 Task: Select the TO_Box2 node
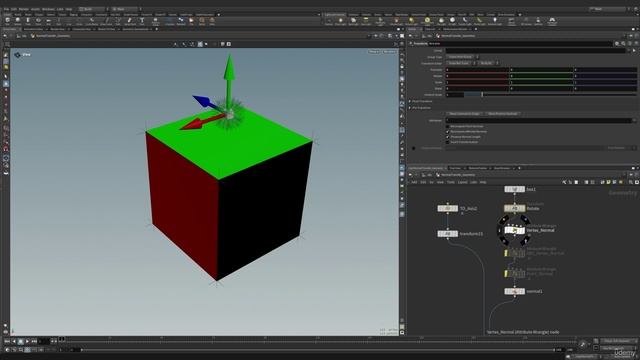(447, 208)
